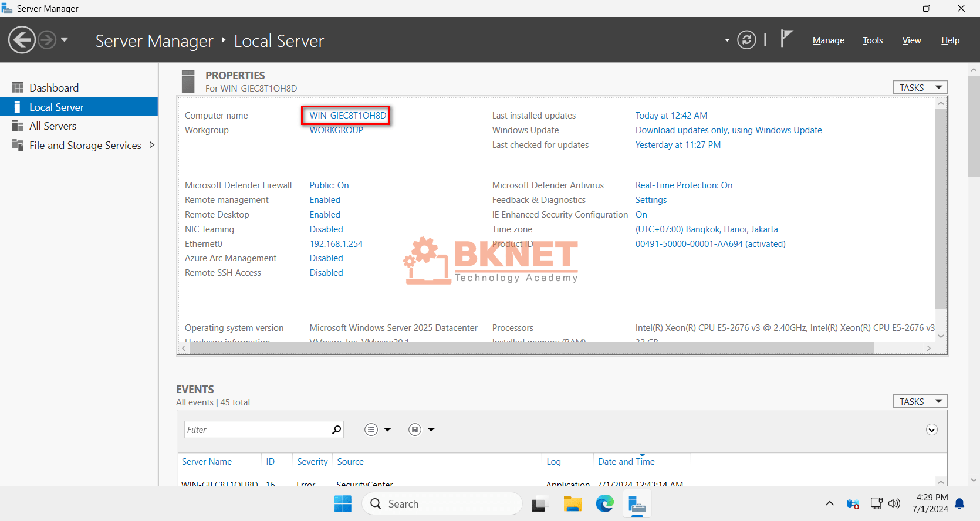Open the criteria list dropdown icon
980x521 pixels.
(x=377, y=429)
